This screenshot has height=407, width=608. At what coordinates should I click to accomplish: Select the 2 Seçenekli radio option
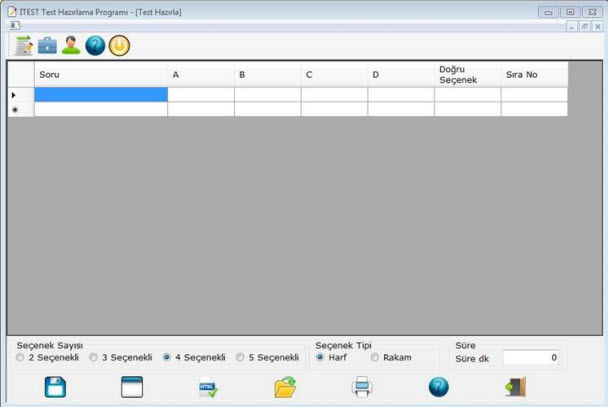(x=21, y=357)
